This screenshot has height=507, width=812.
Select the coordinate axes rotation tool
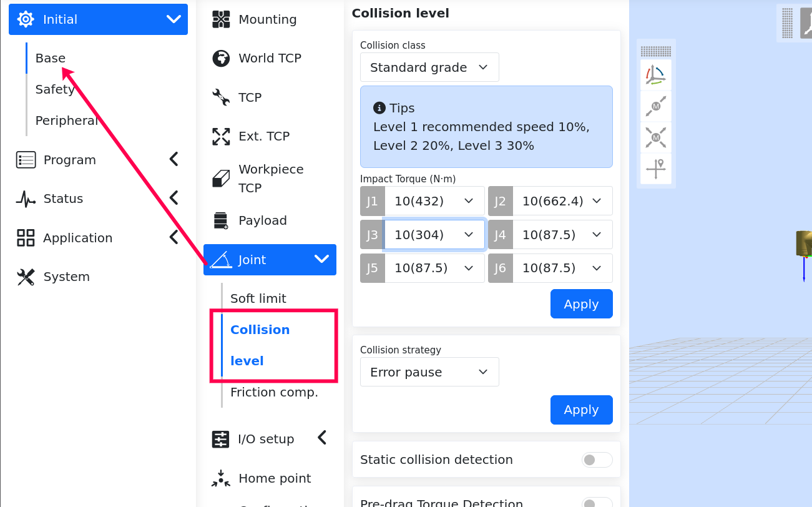point(656,75)
